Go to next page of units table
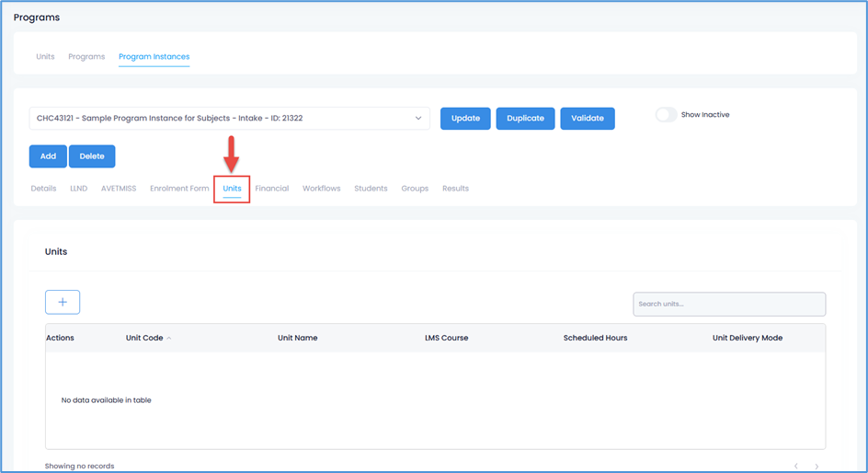 click(817, 467)
